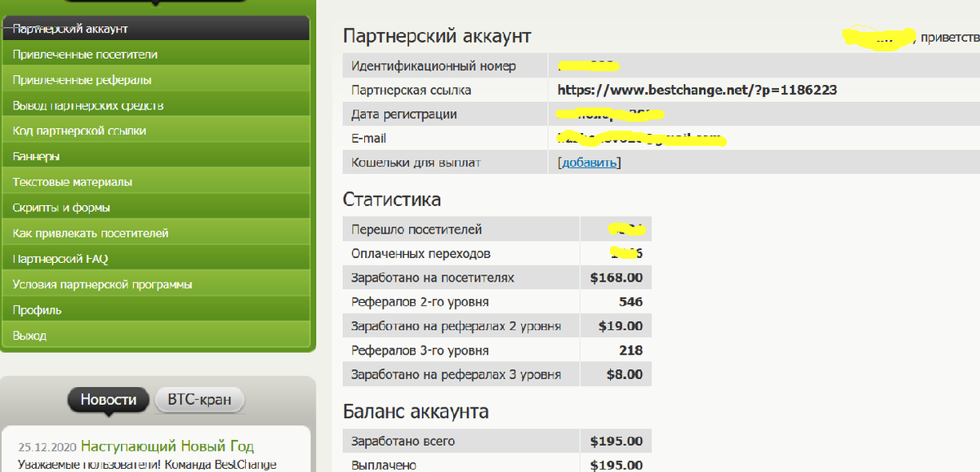Click news date 25.12.2020
Image resolution: width=980 pixels, height=472 pixels.
tap(47, 448)
